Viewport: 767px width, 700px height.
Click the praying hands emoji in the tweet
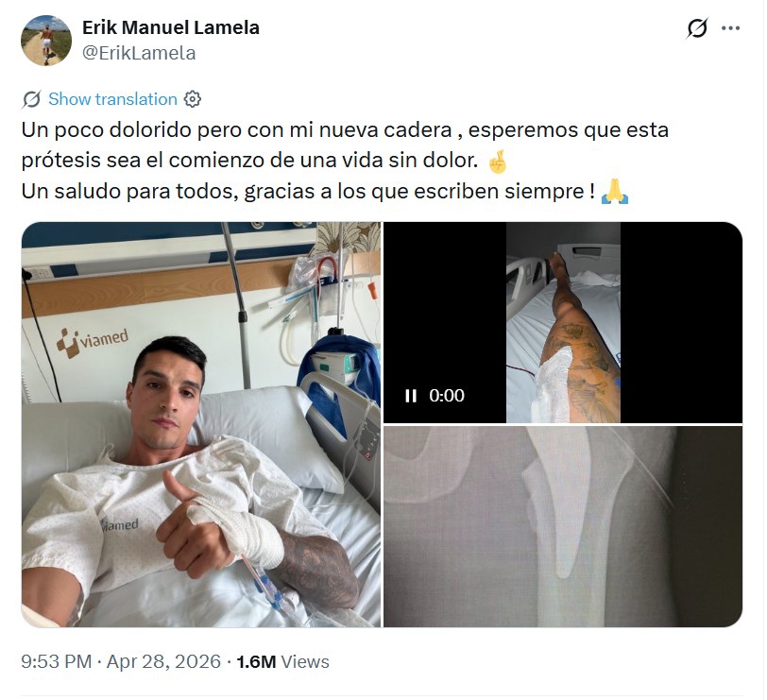tap(614, 191)
